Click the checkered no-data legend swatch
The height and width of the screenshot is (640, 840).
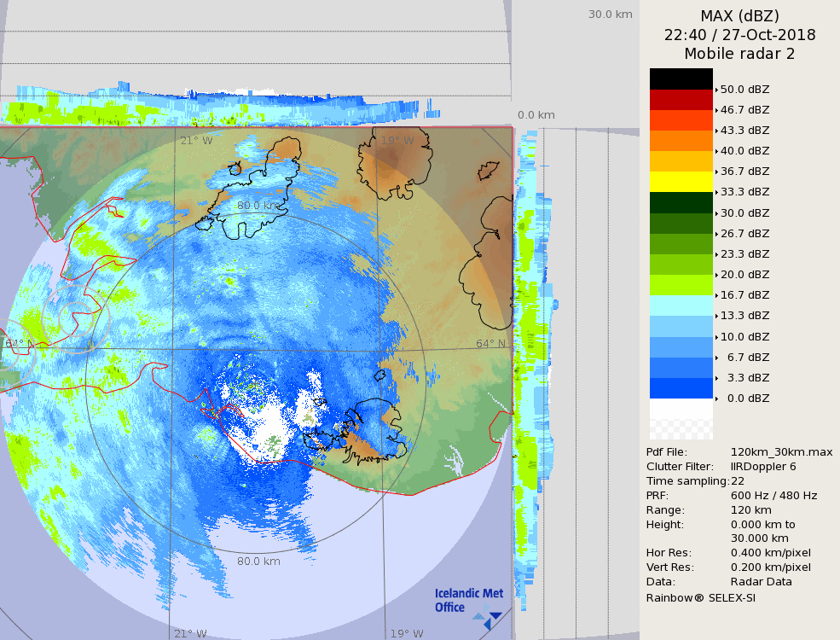[x=681, y=419]
